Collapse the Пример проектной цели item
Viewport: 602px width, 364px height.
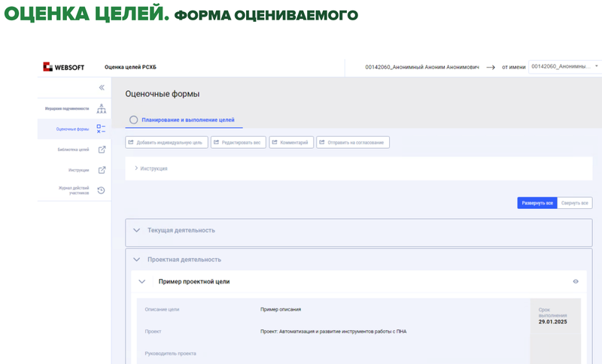pos(141,281)
